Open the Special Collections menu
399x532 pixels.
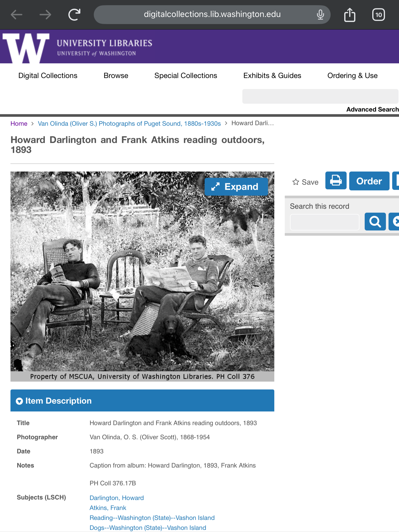pyautogui.click(x=186, y=76)
